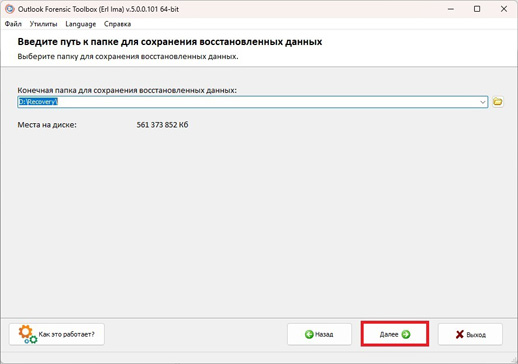Viewport: 518px width, 364px height.
Task: Open the Как это работает? help button
Action: click(57, 334)
